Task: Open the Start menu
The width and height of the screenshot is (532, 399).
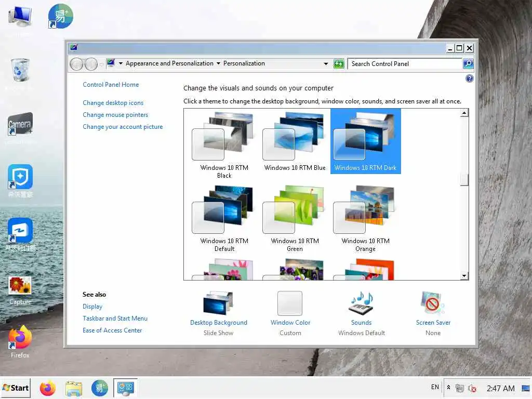Action: 16,388
